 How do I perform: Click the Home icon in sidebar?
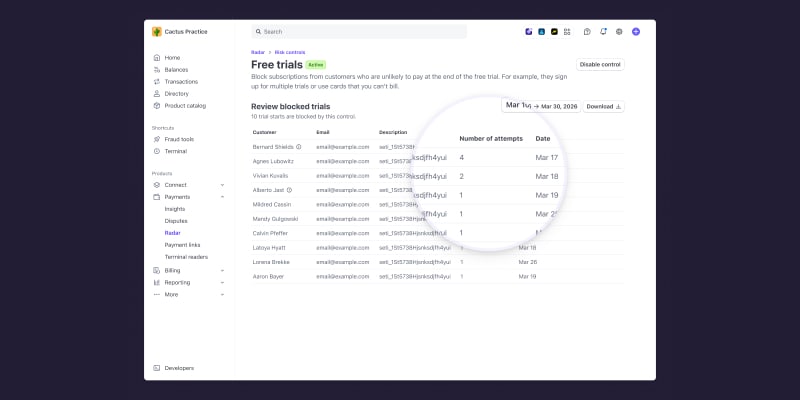[x=156, y=57]
